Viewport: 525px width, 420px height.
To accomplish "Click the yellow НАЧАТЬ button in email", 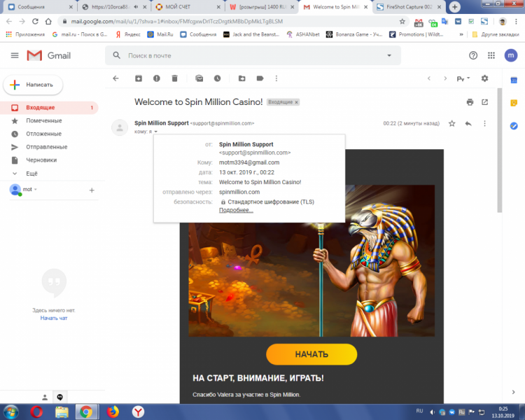I will pos(311,354).
